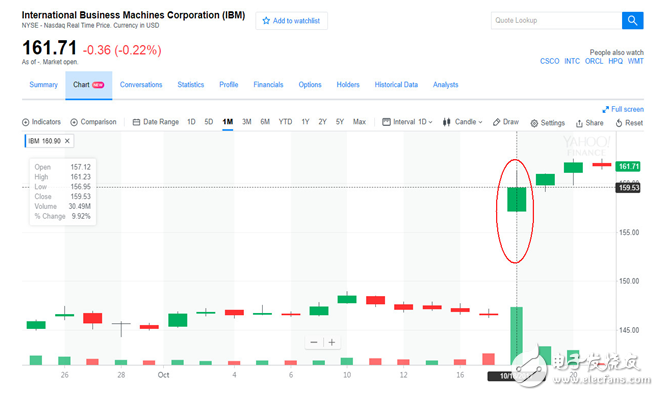Image resolution: width=659 pixels, height=396 pixels.
Task: Open the Date Range calendar picker
Action: pyautogui.click(x=156, y=122)
